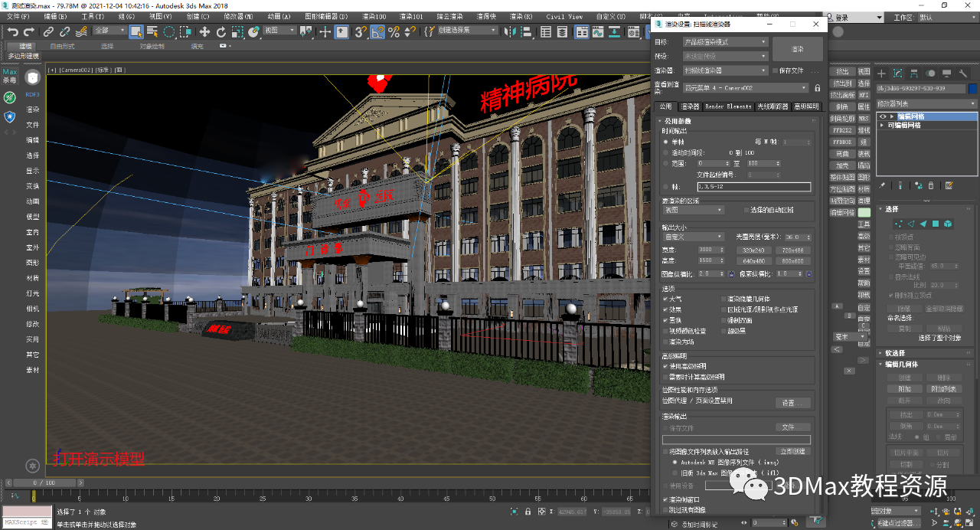Select the Rotate tool in toolbar
This screenshot has width=980, height=530.
221,31
